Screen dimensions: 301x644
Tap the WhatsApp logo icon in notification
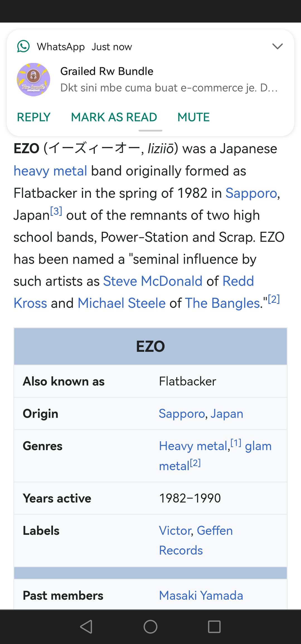pos(23,47)
